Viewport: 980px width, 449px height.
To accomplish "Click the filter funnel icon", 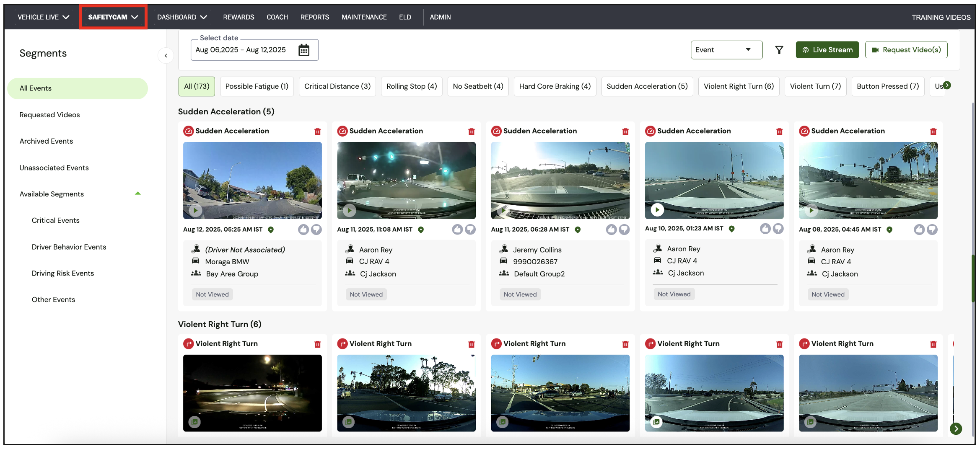I will tap(779, 50).
